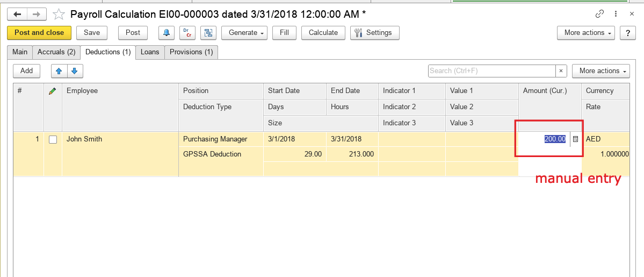Click the Indicator 3 column header

click(x=411, y=123)
